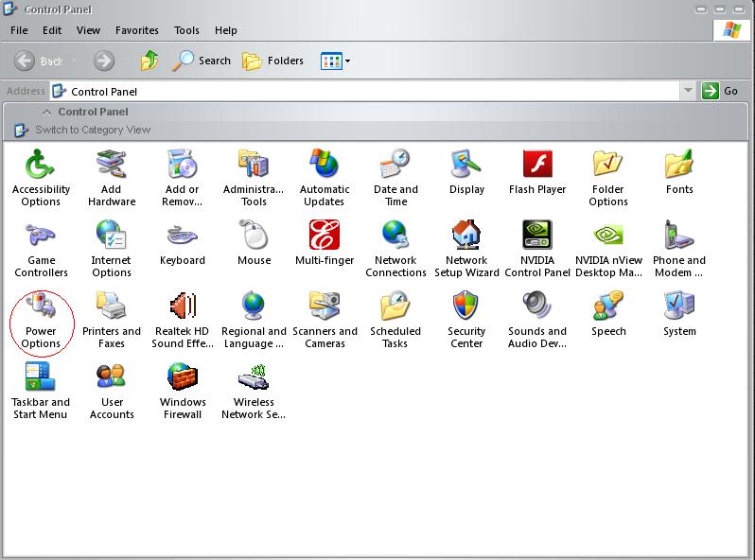Open the Favorites menu
The width and height of the screenshot is (755, 560).
pyautogui.click(x=137, y=30)
